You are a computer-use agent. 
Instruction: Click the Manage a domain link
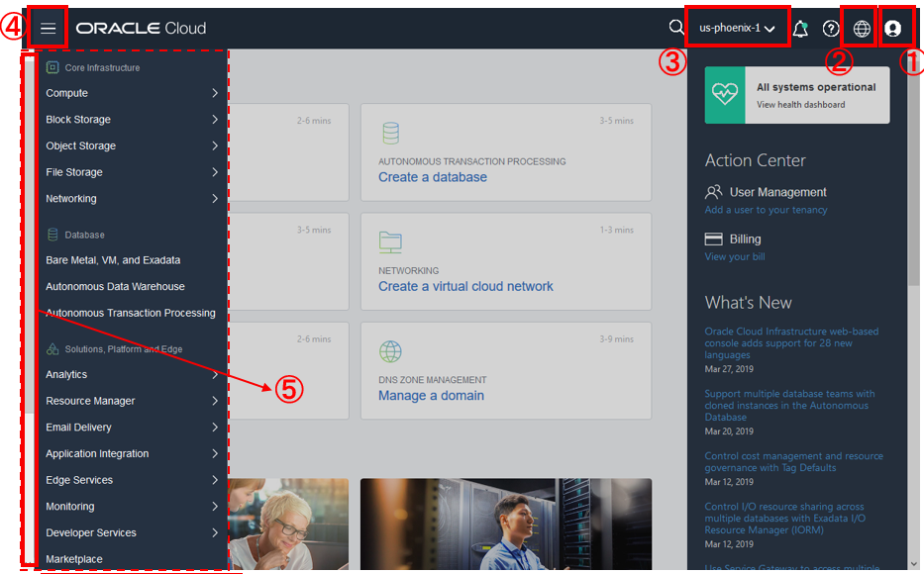[x=431, y=396]
